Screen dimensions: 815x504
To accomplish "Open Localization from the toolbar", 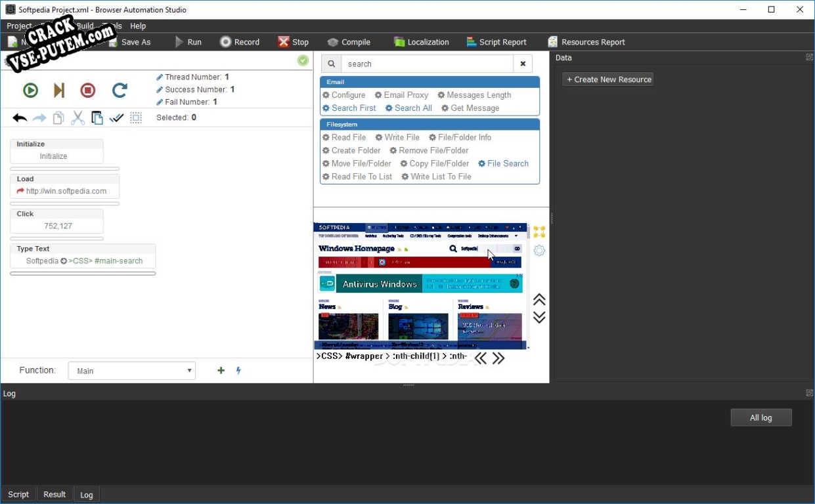I will [422, 42].
